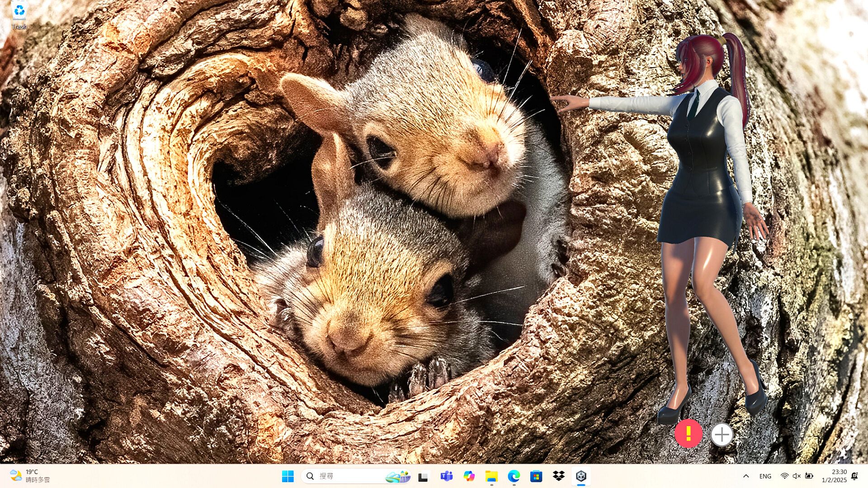Launch Microsoft Edge browser

(514, 476)
